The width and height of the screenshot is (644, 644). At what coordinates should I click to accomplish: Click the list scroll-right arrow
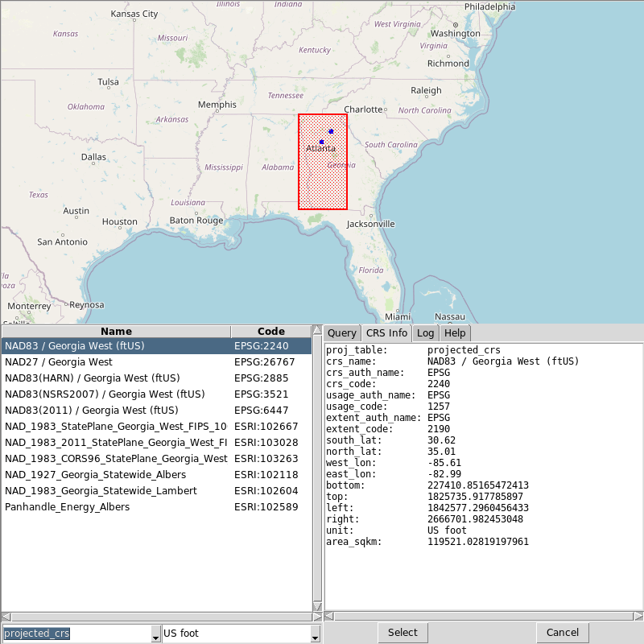[317, 617]
